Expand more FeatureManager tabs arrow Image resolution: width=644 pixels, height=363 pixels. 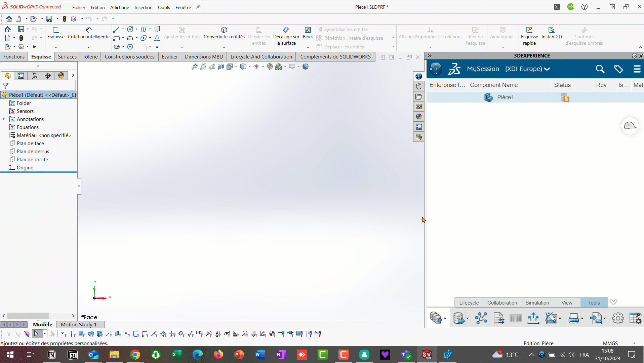(x=73, y=76)
